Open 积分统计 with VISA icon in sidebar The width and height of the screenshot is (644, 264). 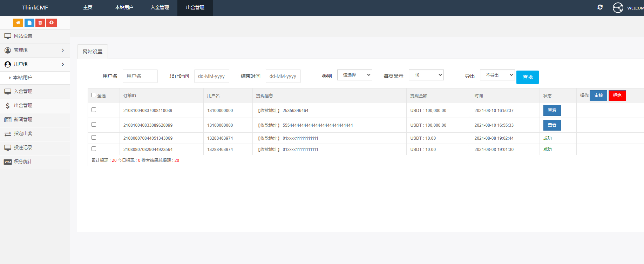pyautogui.click(x=23, y=162)
